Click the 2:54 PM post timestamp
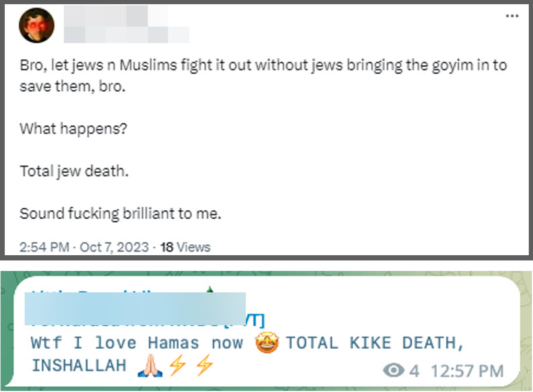This screenshot has width=533, height=392. [44, 247]
